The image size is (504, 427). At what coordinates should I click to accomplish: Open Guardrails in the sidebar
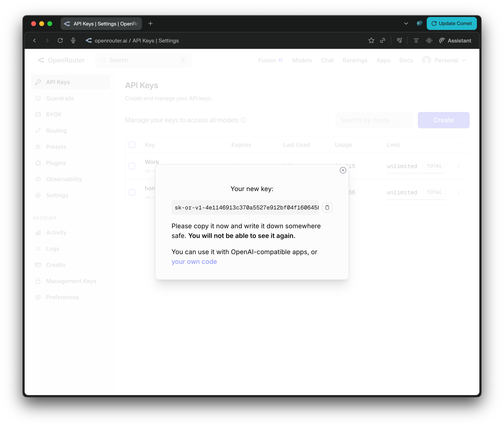click(x=70, y=98)
